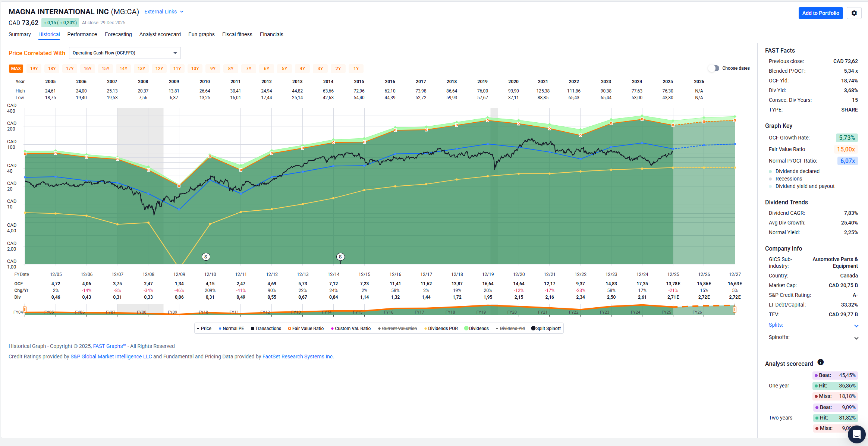Click Add to Portfolio button
The image size is (868, 446).
point(820,13)
